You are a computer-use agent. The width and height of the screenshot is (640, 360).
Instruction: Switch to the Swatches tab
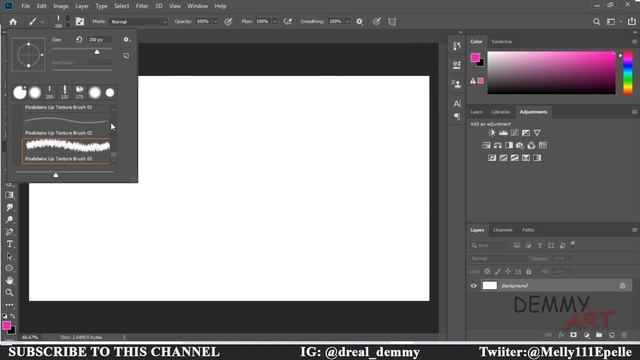502,42
